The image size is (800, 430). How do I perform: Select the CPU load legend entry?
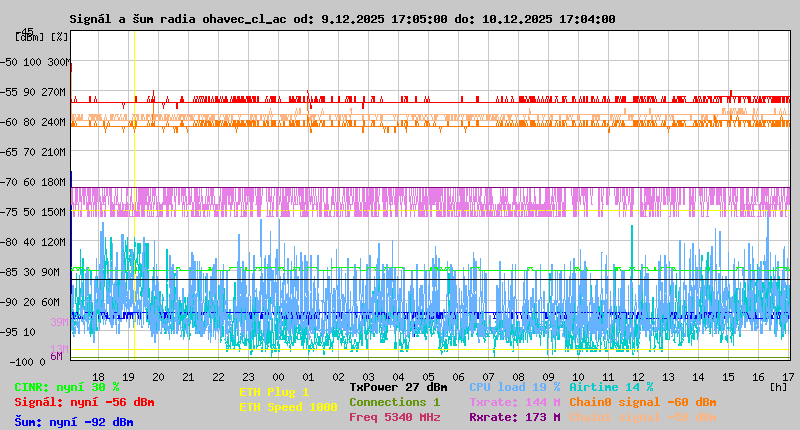514,387
